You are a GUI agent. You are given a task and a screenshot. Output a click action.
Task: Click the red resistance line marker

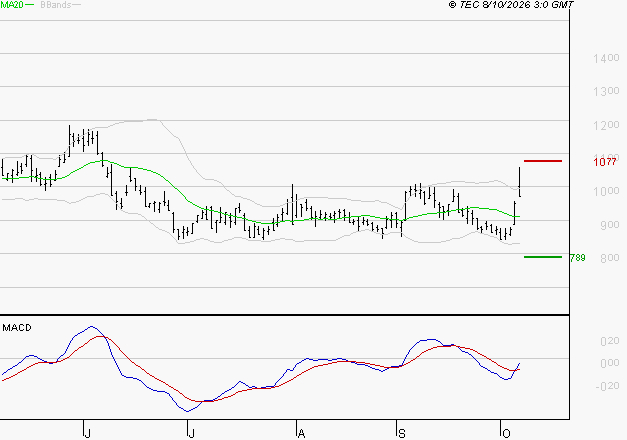pos(543,161)
